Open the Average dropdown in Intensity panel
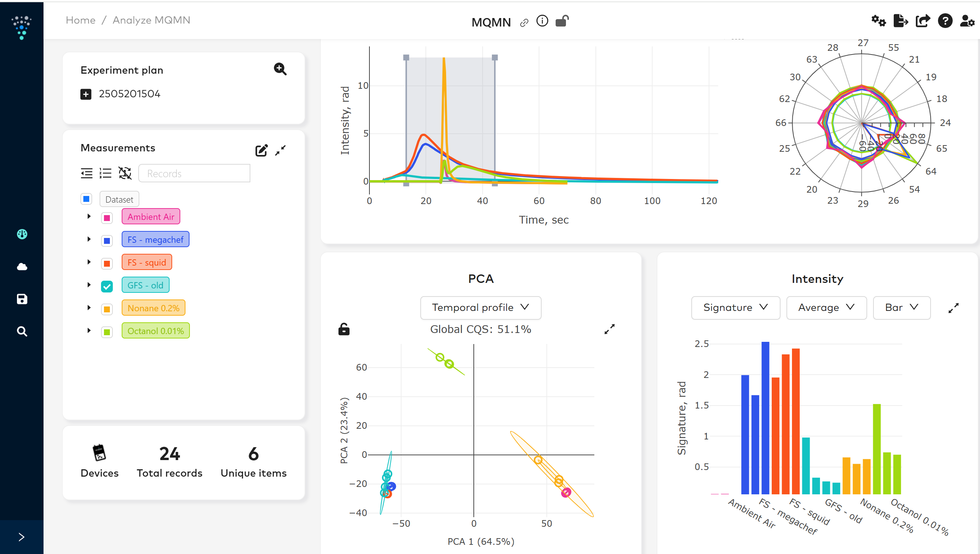This screenshot has width=980, height=554. click(826, 308)
